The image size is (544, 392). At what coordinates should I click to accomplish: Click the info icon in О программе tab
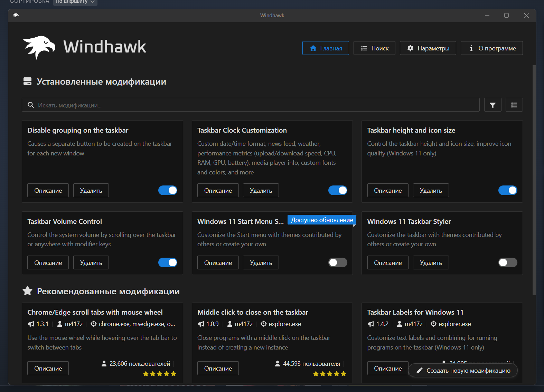pyautogui.click(x=471, y=48)
